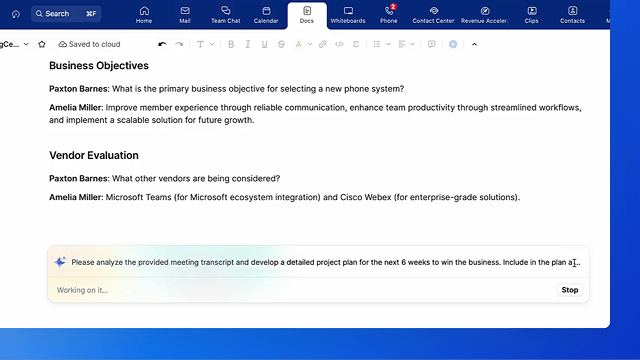
Task: Open the Home tab
Action: [x=144, y=15]
